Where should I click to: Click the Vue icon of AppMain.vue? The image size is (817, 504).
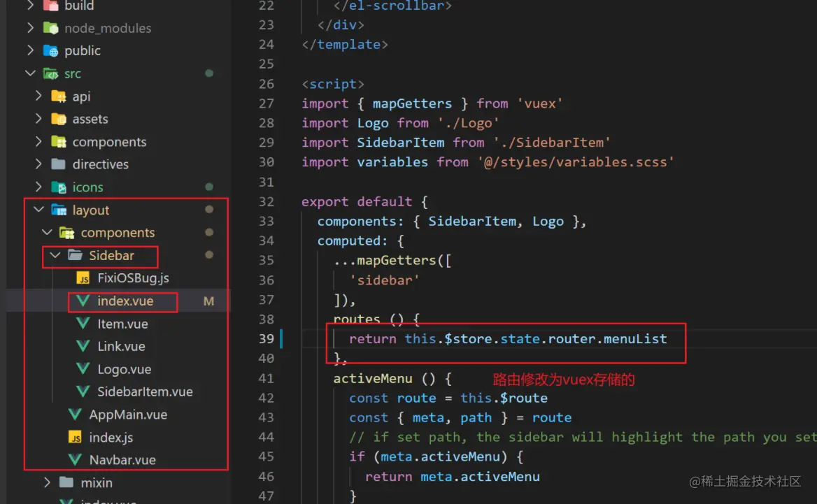[75, 414]
